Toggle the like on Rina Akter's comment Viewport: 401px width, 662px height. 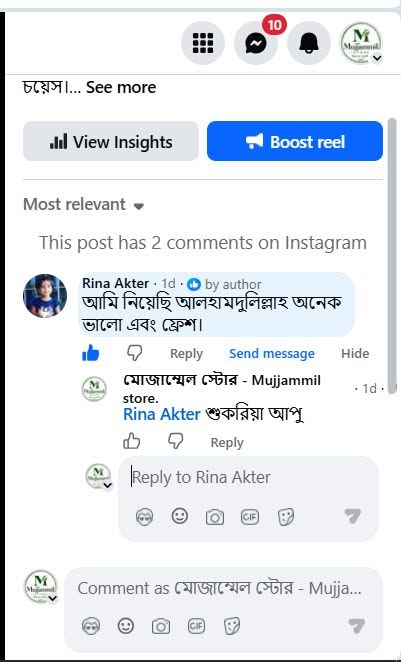tap(90, 353)
